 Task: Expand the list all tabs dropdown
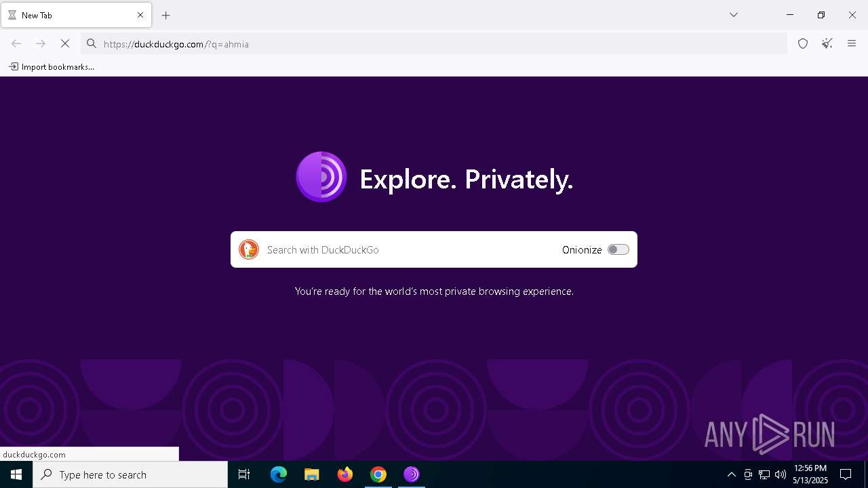pyautogui.click(x=734, y=15)
